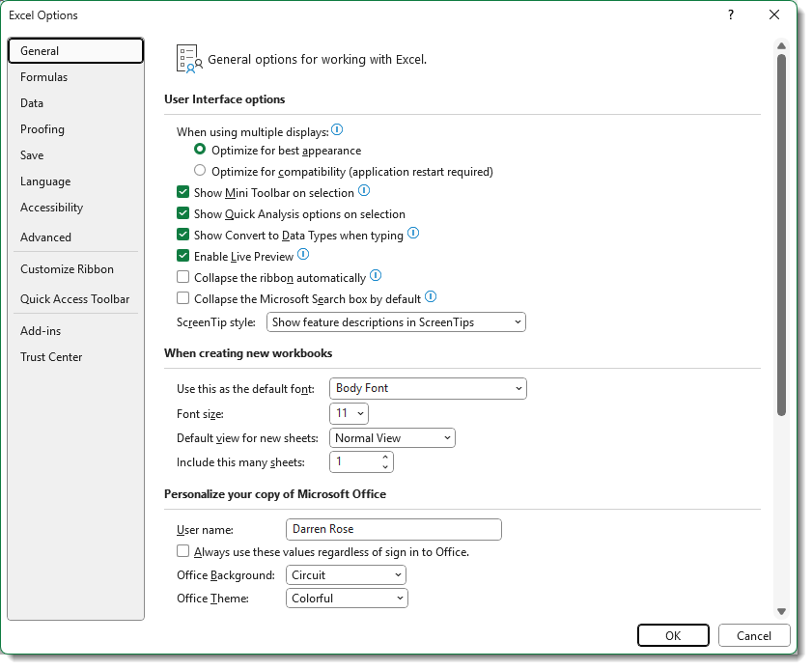Uncheck Show Quick Analysis options on selection
Screen dimensions: 812x669
(x=182, y=213)
